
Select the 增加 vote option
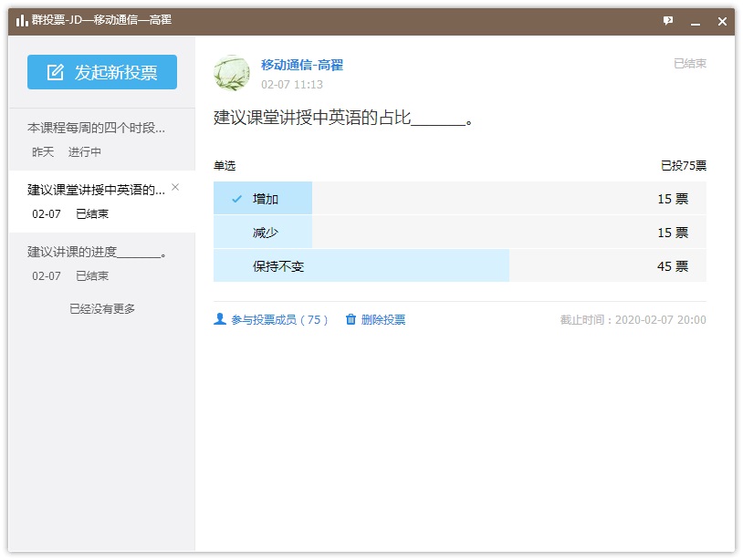click(460, 198)
